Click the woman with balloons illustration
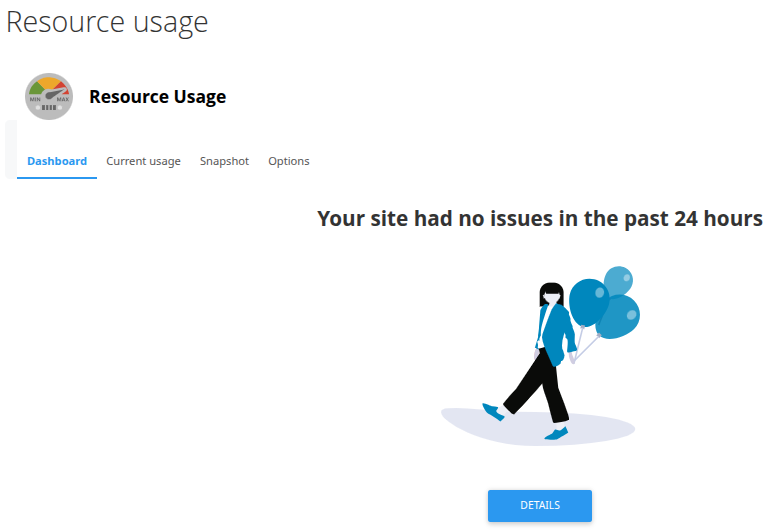Image resolution: width=774 pixels, height=531 pixels. pos(540,355)
